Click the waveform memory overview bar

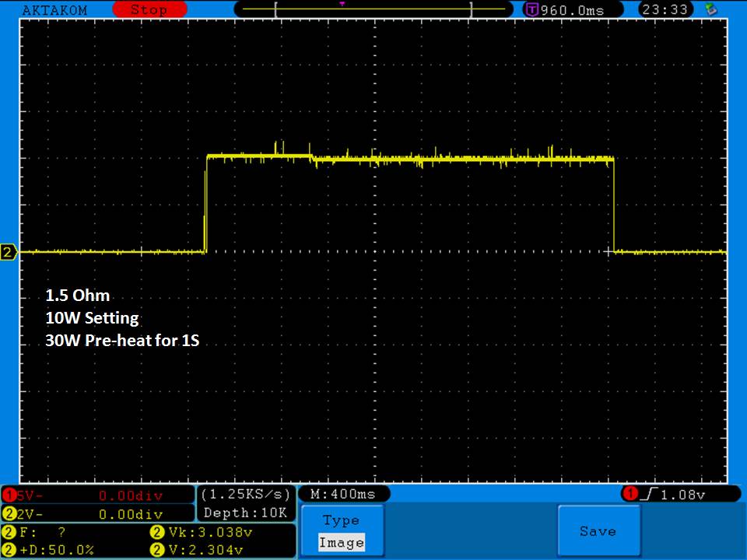coord(373,9)
